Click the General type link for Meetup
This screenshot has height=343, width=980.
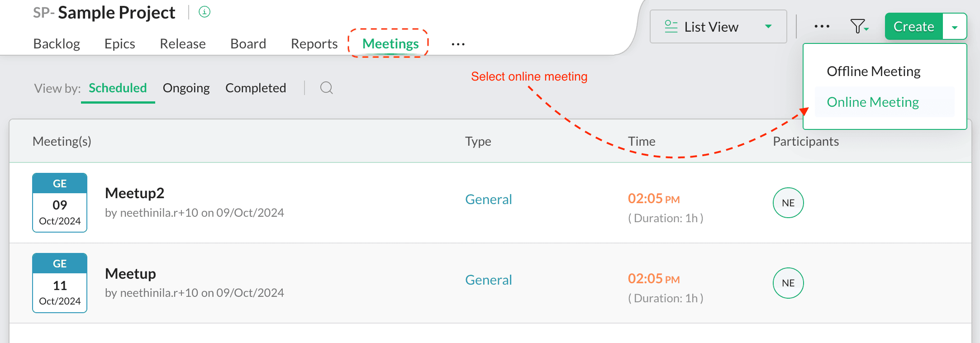[489, 280]
